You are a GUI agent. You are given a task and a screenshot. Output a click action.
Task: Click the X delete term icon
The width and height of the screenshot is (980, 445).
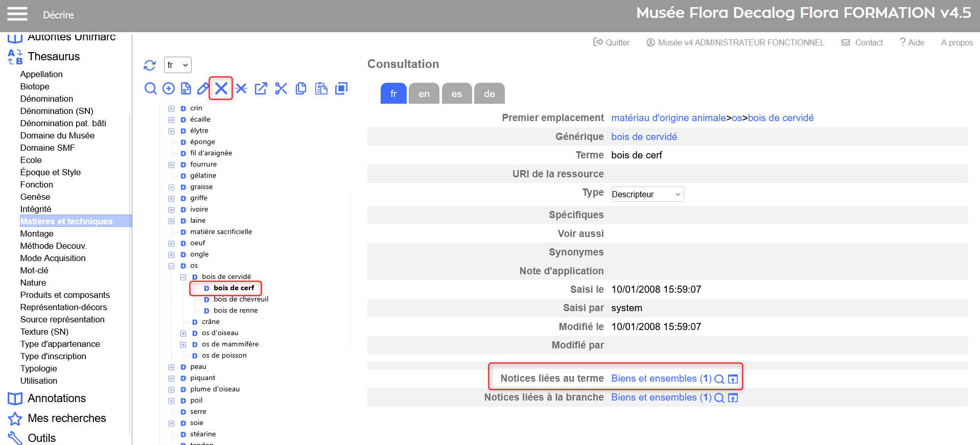[221, 88]
